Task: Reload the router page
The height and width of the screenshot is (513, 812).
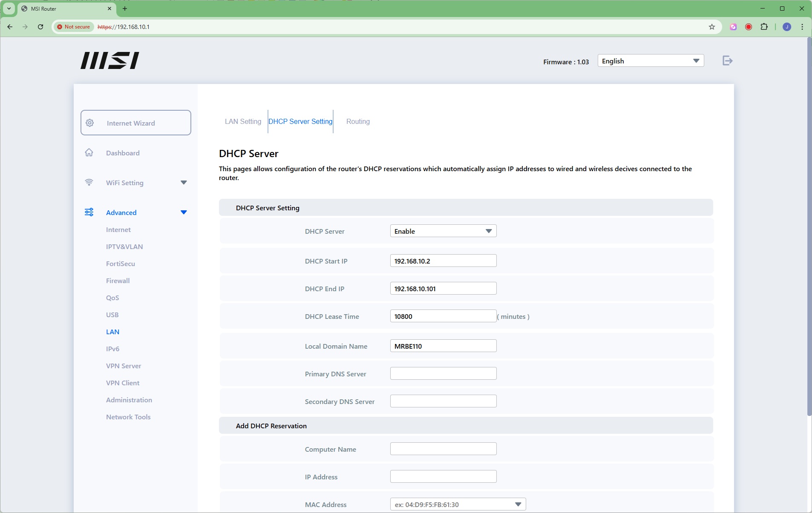Action: [40, 27]
